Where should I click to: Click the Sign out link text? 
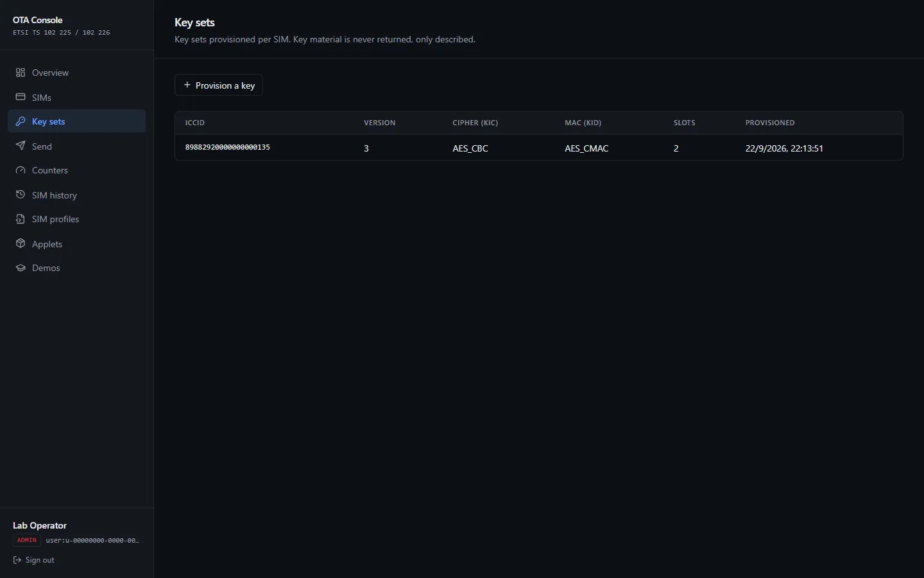(40, 560)
